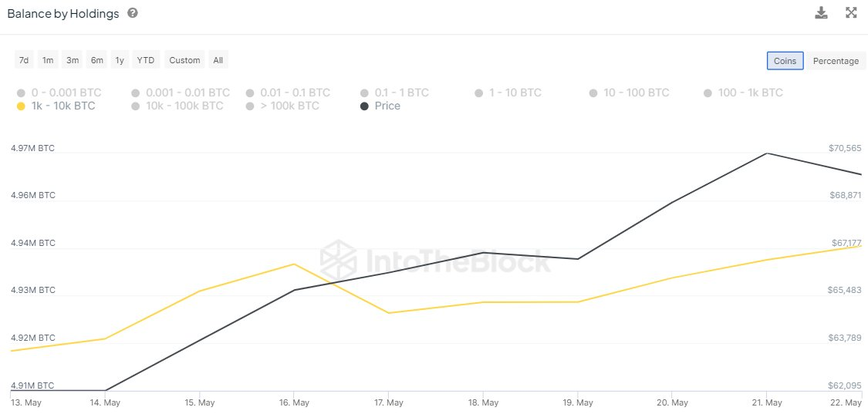This screenshot has height=414, width=868.
Task: Select the Coins view button
Action: (x=785, y=61)
